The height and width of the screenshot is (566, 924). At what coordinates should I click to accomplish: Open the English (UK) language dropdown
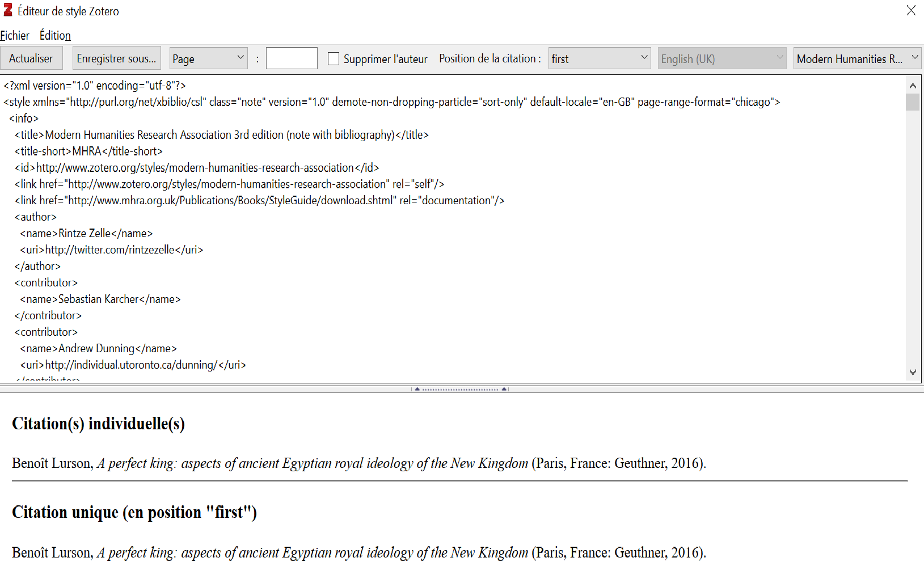click(x=722, y=58)
